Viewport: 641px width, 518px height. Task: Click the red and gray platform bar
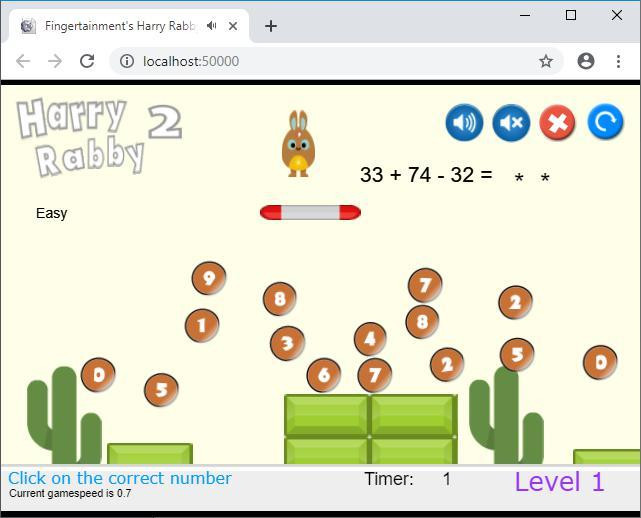click(x=310, y=213)
